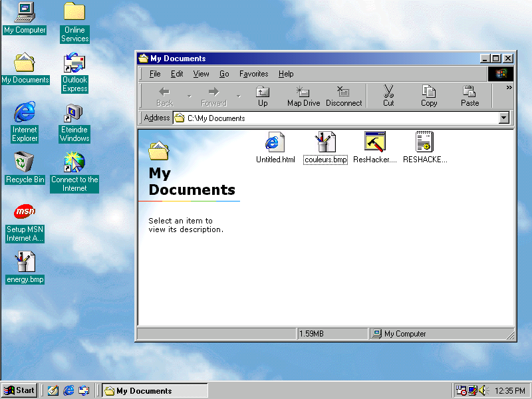Select the Untitled.html file icon

point(275,142)
